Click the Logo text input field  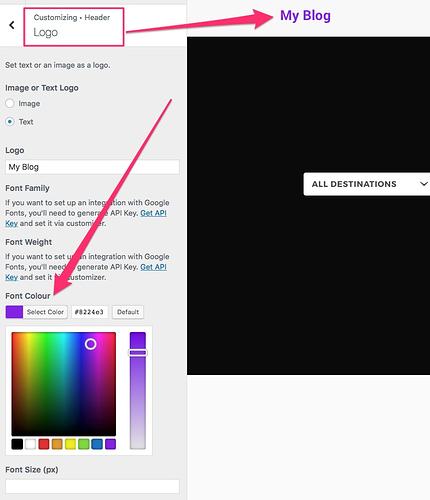point(92,167)
